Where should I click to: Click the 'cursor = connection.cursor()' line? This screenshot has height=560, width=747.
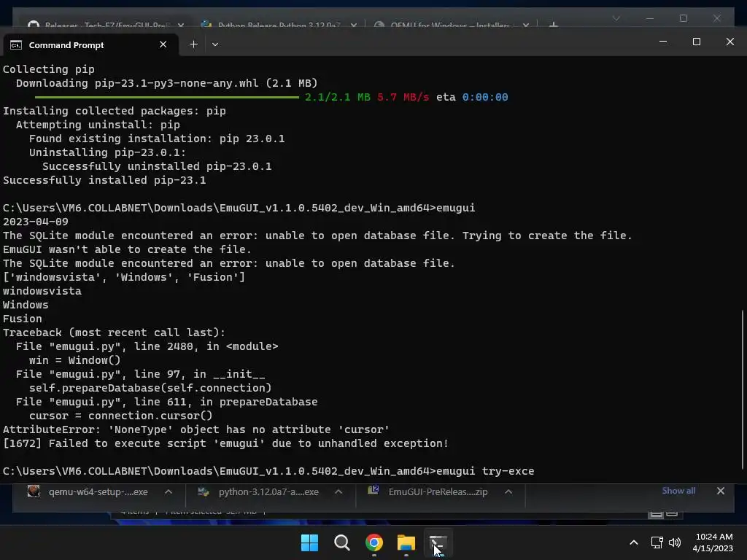tap(120, 416)
